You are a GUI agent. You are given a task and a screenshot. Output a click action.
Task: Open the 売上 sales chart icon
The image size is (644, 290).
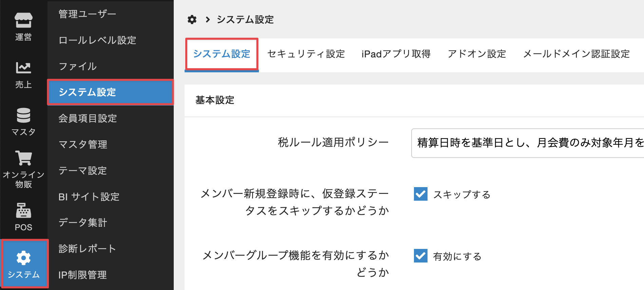pyautogui.click(x=23, y=68)
